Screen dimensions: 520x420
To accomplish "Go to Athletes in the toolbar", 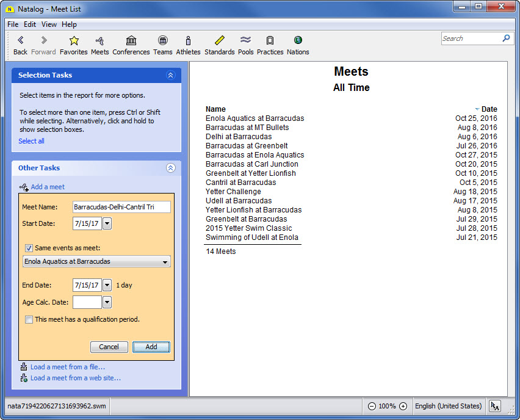I will (x=188, y=41).
